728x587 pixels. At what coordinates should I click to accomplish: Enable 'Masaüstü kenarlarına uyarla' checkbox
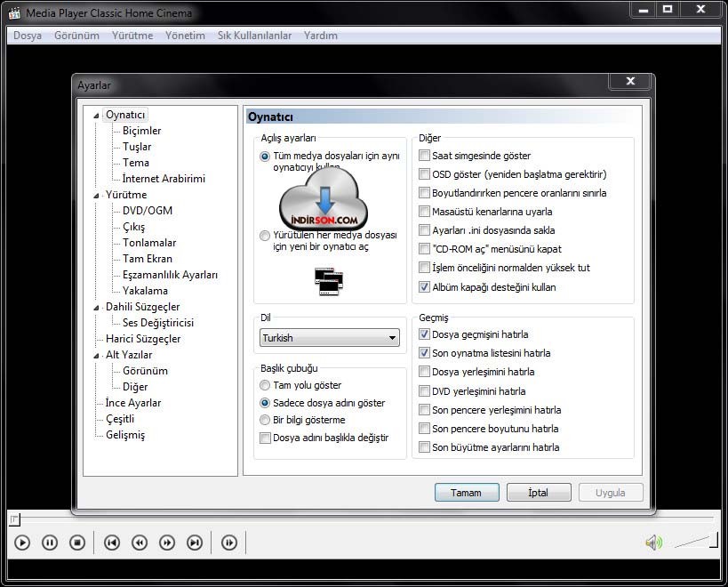(x=424, y=212)
